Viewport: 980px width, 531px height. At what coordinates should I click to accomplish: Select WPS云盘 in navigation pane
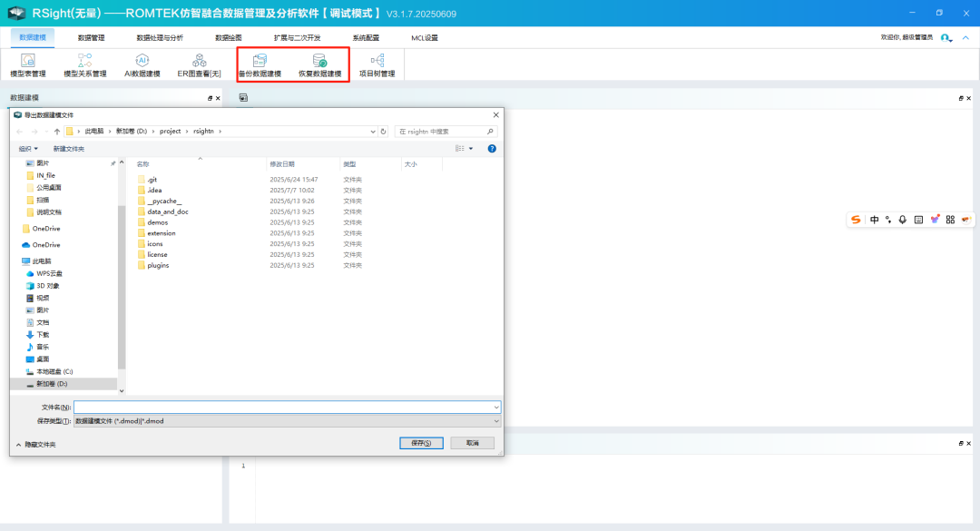tap(49, 273)
